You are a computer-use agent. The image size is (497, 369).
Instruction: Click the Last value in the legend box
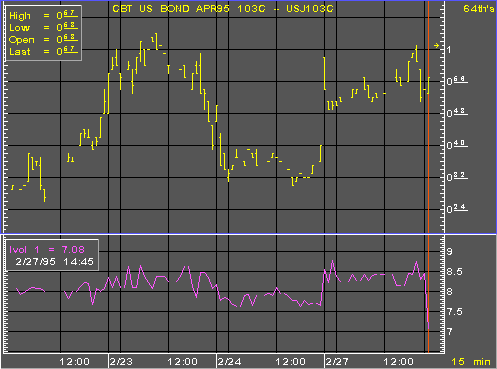67,51
